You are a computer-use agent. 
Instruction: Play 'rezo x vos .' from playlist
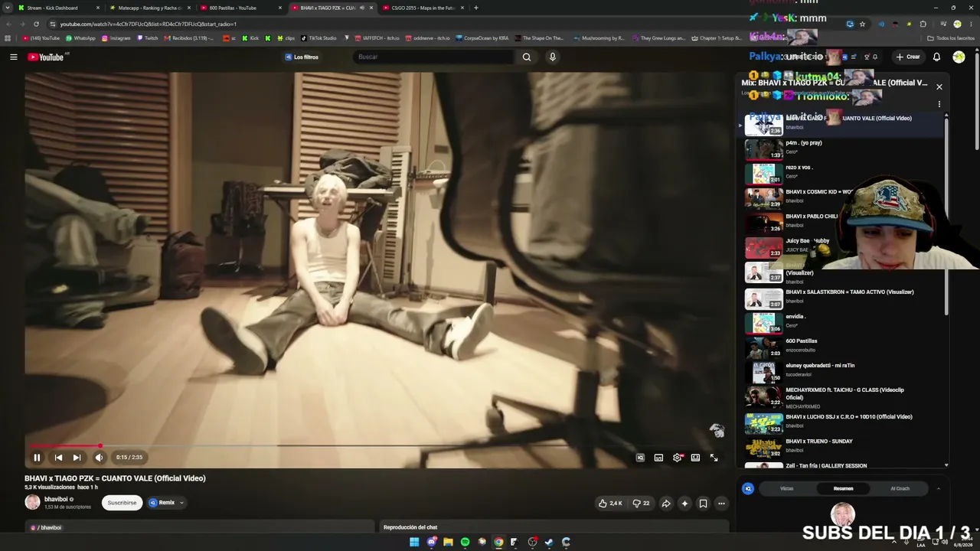pos(842,173)
